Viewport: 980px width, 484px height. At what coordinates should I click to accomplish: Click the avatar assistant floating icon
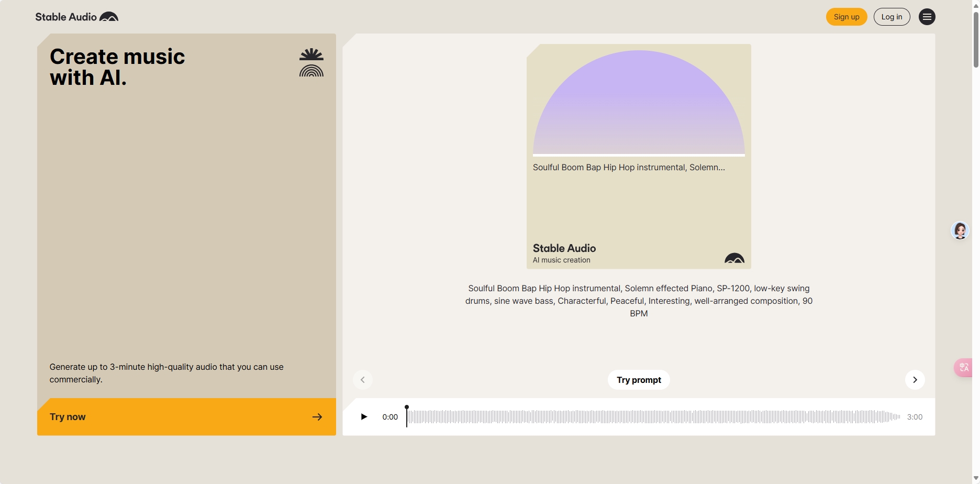[x=960, y=230]
